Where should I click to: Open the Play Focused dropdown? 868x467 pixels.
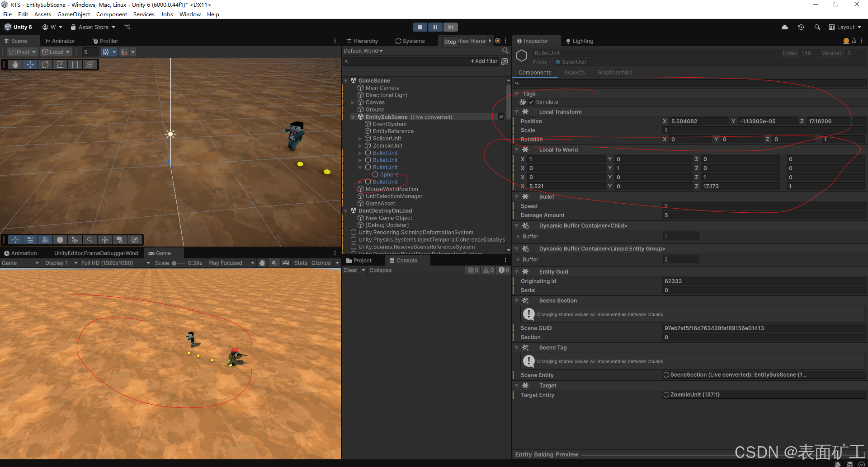tap(231, 263)
